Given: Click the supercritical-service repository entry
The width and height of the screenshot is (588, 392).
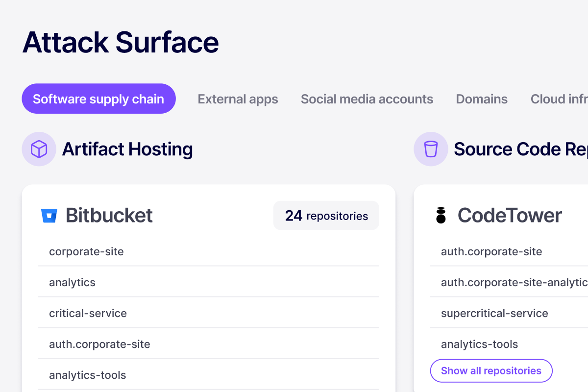Looking at the screenshot, I should pyautogui.click(x=494, y=313).
